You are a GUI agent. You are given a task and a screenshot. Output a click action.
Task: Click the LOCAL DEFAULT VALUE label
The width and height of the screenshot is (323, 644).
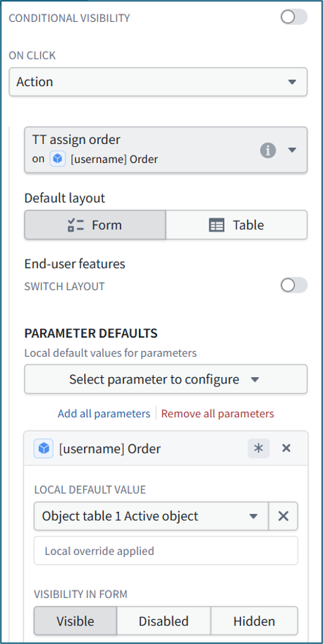pyautogui.click(x=90, y=489)
